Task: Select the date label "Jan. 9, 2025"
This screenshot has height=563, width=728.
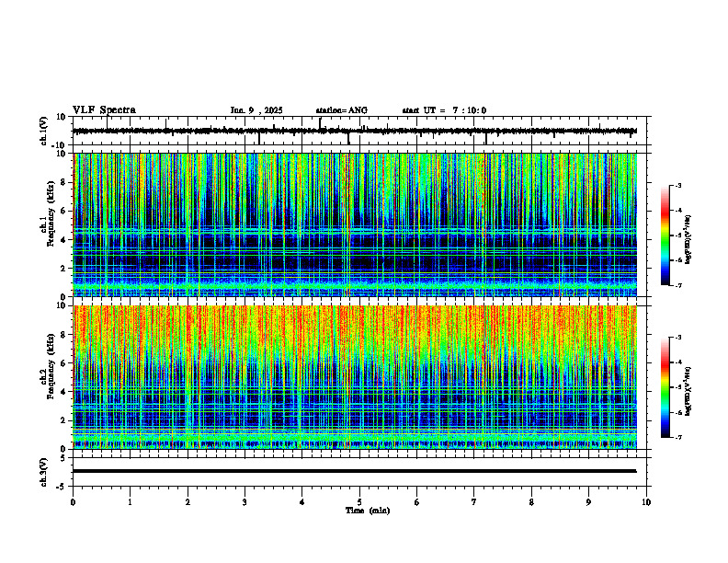Action: coord(256,110)
